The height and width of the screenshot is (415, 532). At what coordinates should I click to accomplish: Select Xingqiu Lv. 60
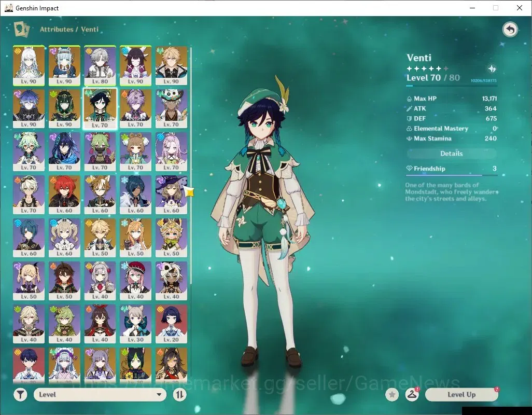(x=29, y=238)
